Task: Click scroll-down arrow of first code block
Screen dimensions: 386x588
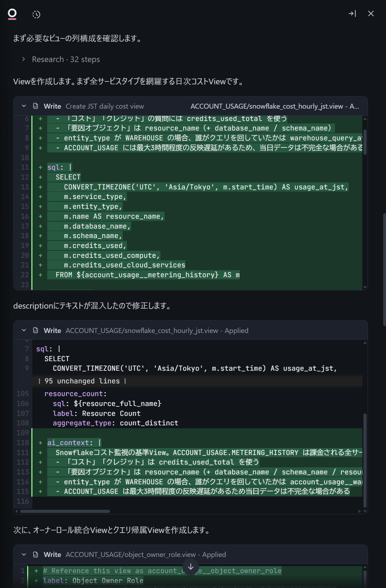Action: [365, 287]
